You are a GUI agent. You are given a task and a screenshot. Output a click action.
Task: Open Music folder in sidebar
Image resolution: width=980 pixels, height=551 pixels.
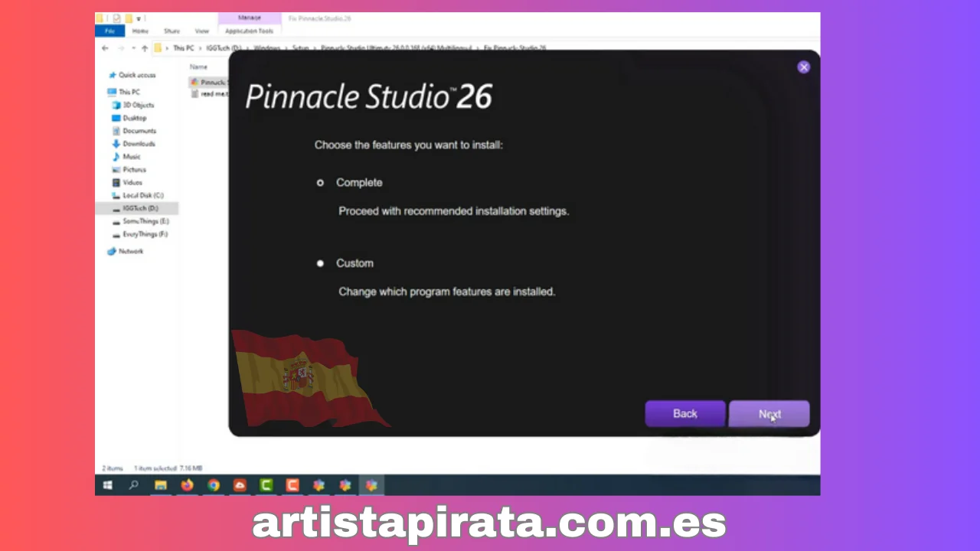[x=132, y=156]
